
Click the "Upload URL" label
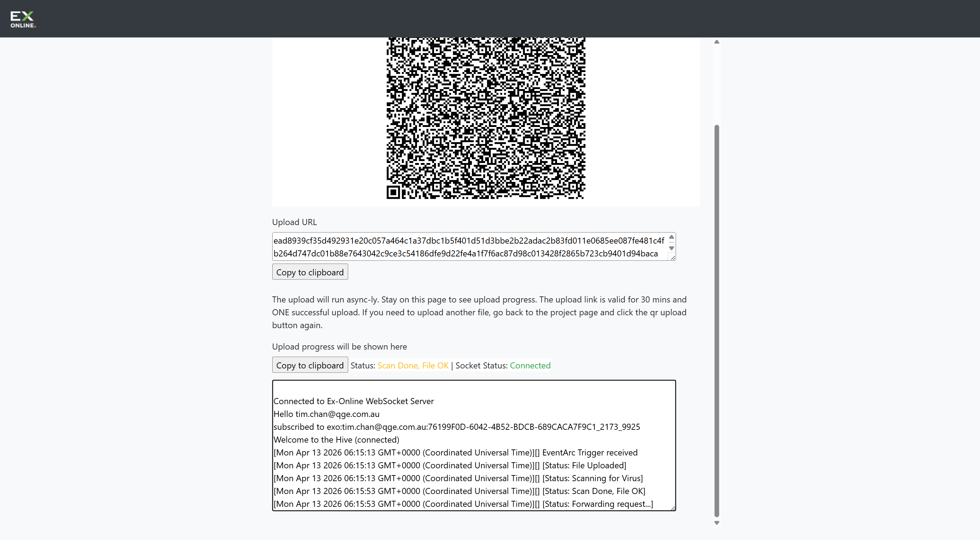pos(294,222)
